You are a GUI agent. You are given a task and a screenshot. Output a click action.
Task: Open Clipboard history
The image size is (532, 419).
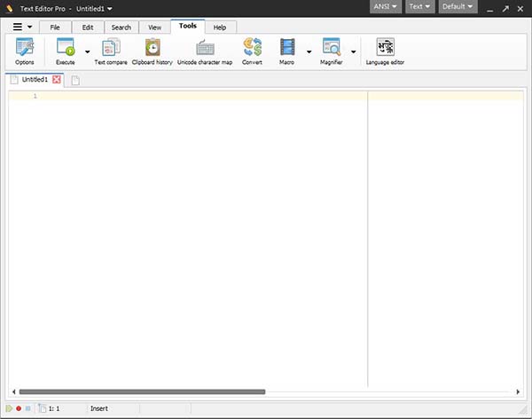pyautogui.click(x=152, y=50)
